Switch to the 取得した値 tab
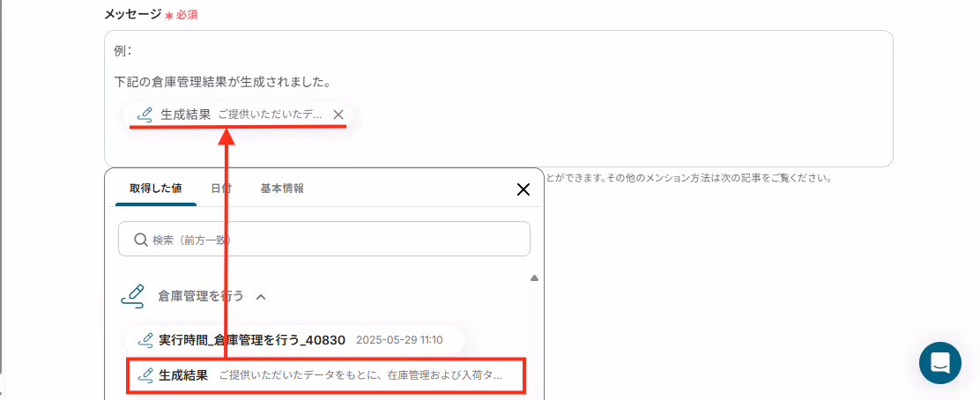This screenshot has width=980, height=400. click(x=156, y=189)
